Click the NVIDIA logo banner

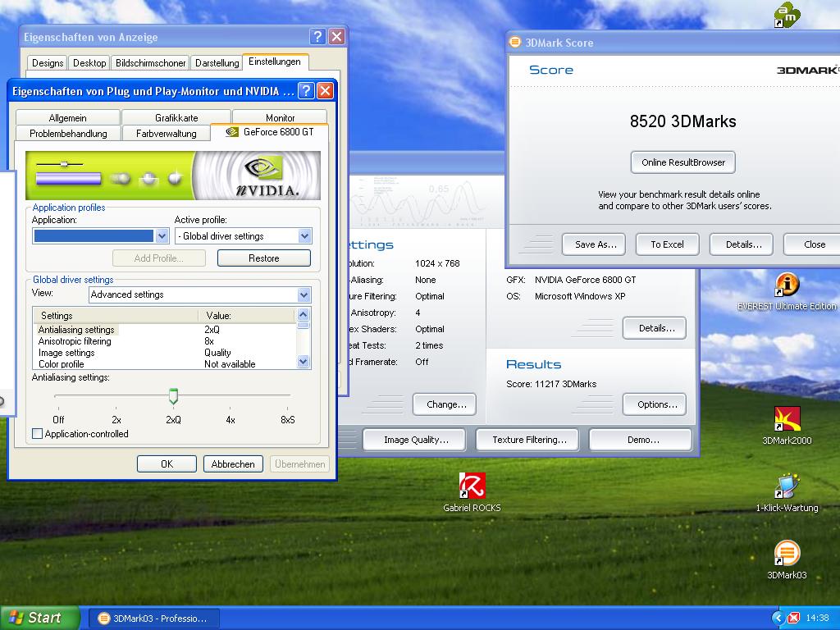(x=172, y=176)
